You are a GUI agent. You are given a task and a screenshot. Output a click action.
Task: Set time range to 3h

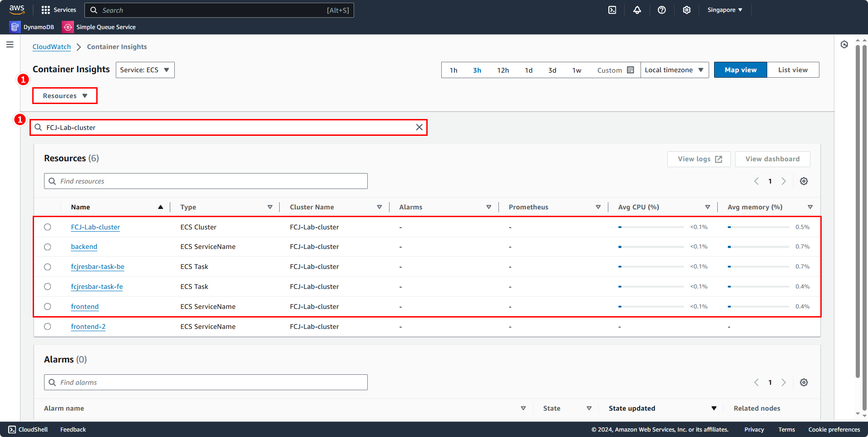[477, 70]
